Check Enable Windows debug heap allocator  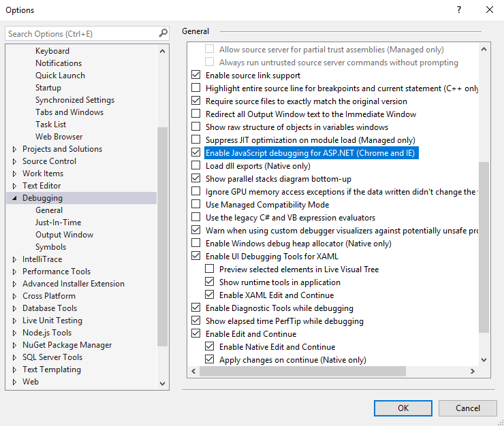195,243
